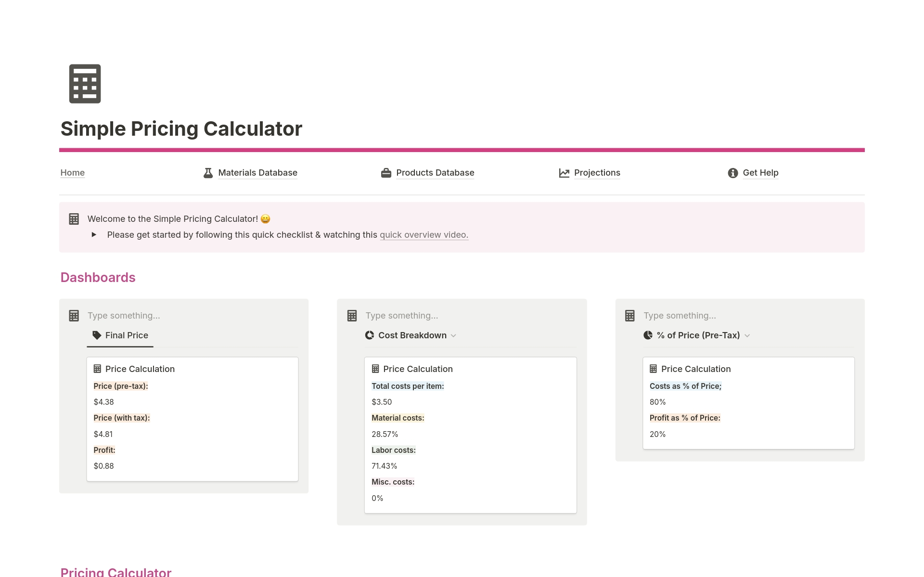The height and width of the screenshot is (577, 924).
Task: Click the flask icon beside Materials Database
Action: (x=207, y=173)
